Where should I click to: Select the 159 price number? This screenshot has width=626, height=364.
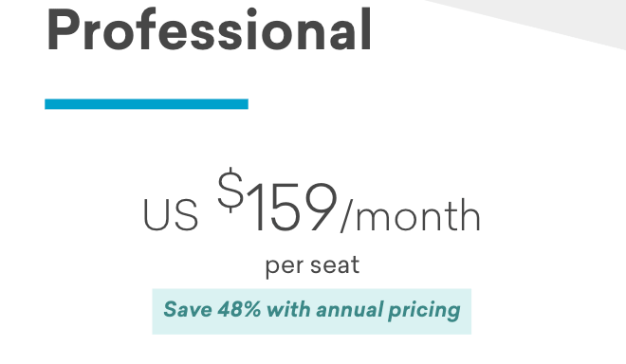(x=292, y=207)
